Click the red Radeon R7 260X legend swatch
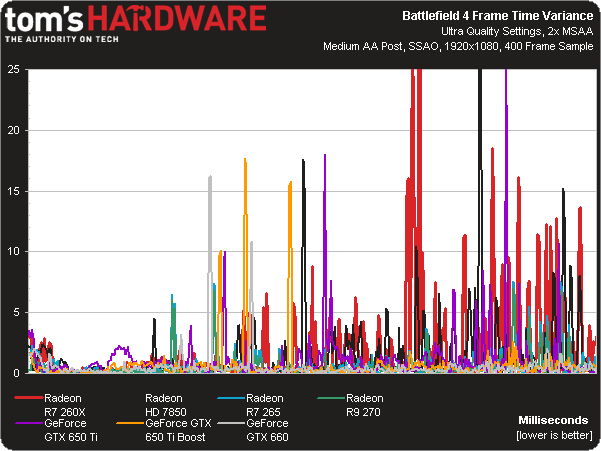601x451 pixels. click(28, 398)
